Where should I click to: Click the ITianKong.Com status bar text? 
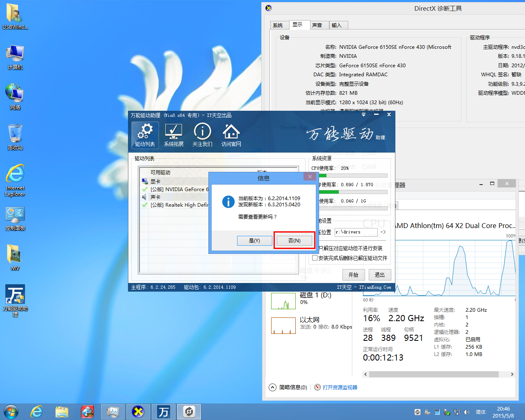click(375, 288)
